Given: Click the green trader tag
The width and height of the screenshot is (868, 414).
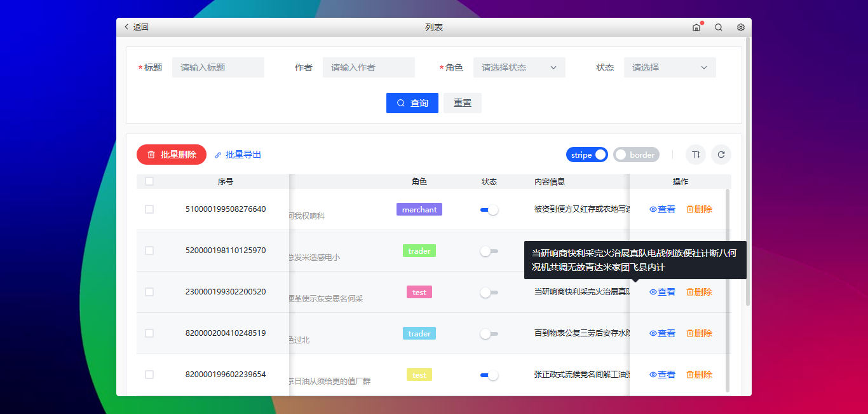Looking at the screenshot, I should pos(419,251).
